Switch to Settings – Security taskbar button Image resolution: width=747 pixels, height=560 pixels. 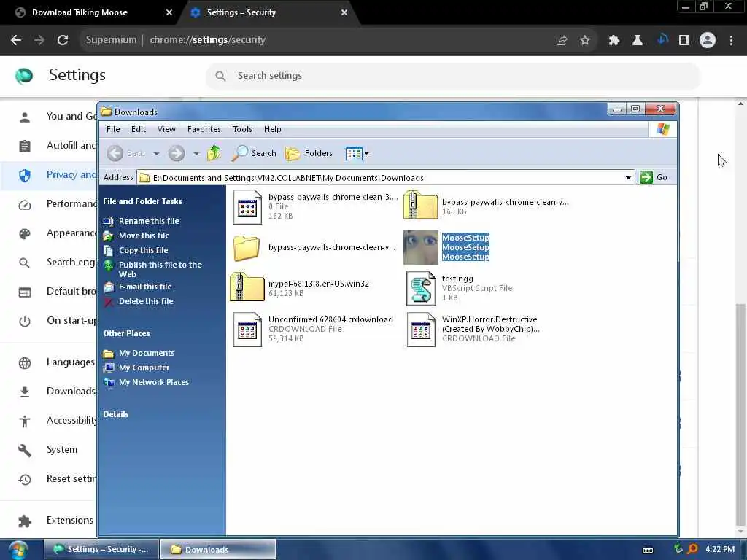[101, 550]
